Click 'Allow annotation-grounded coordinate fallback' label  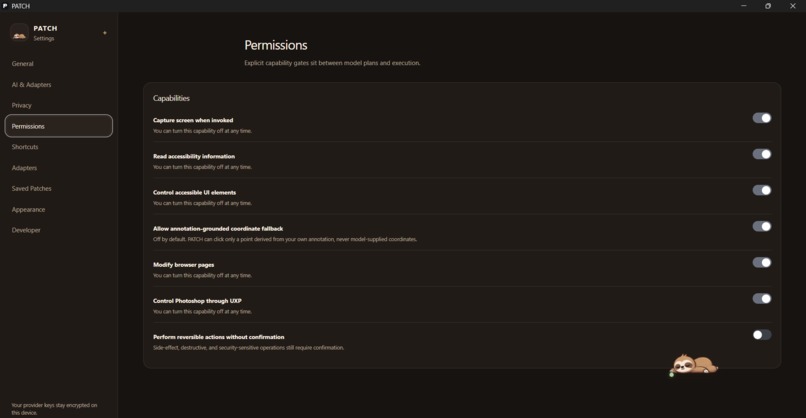tap(218, 228)
